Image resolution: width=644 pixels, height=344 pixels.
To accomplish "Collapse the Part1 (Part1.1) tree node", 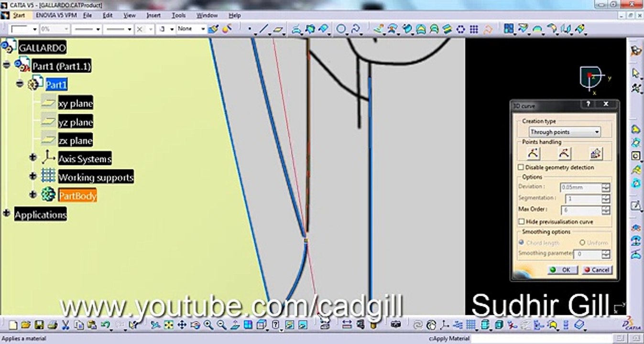I will click(x=6, y=64).
